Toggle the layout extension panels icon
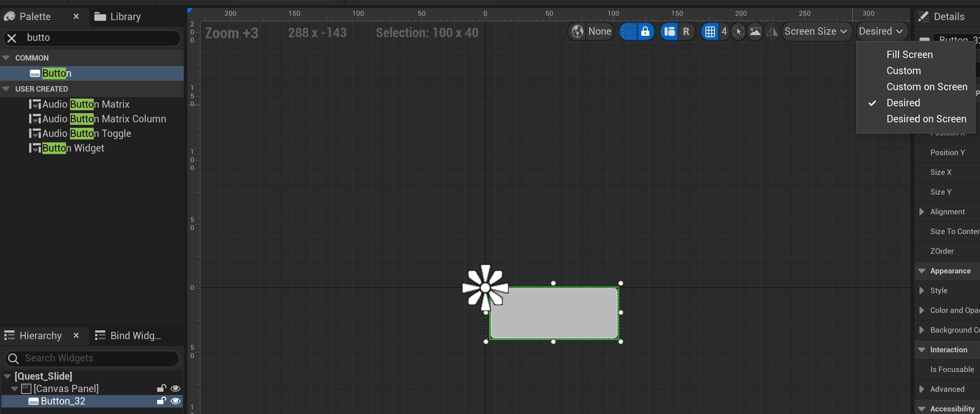The width and height of the screenshot is (980, 414). (x=669, y=31)
